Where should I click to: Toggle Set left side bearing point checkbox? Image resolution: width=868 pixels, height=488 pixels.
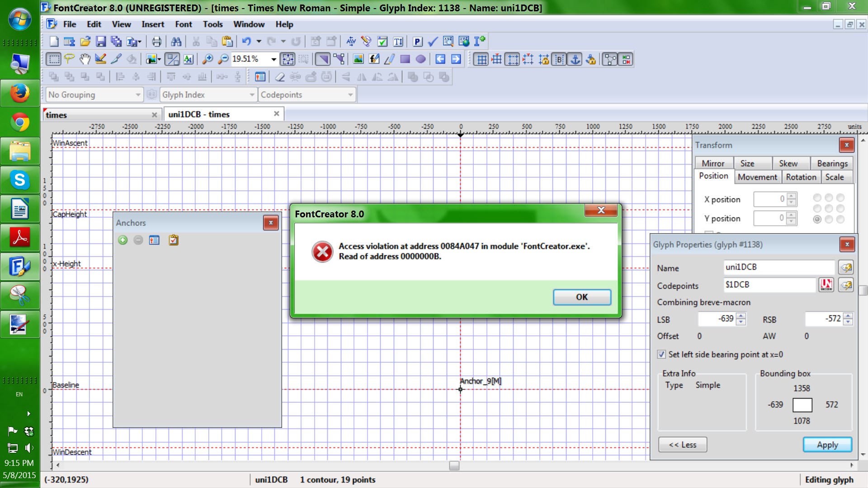pos(661,354)
